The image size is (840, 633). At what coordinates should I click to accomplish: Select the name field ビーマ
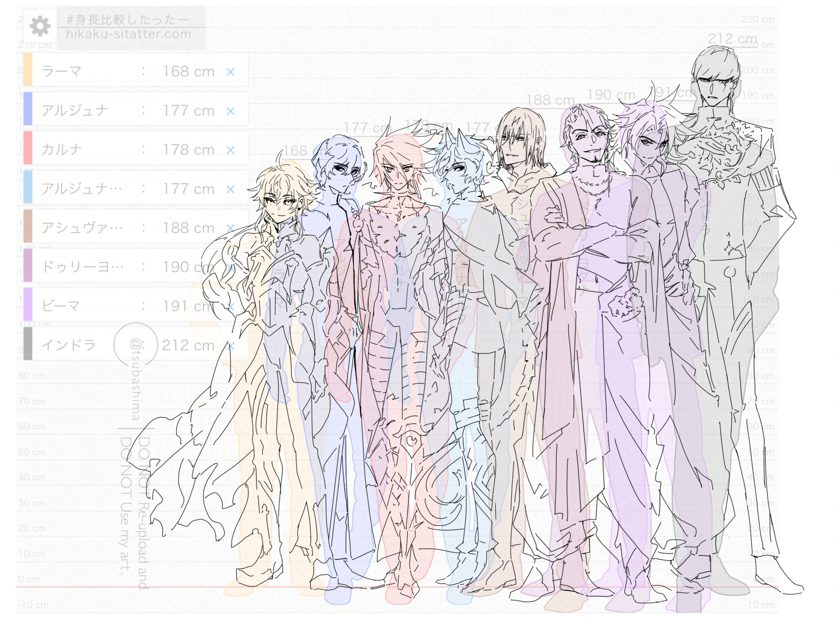(61, 306)
